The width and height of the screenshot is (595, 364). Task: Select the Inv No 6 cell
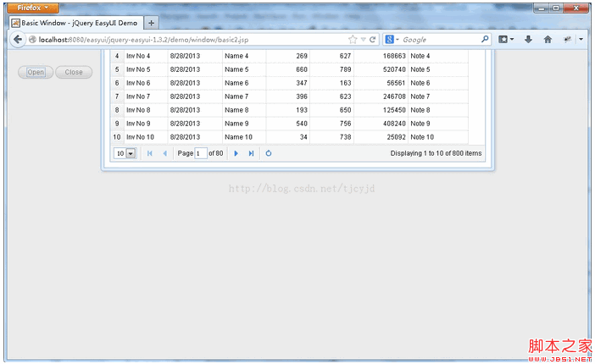[146, 83]
